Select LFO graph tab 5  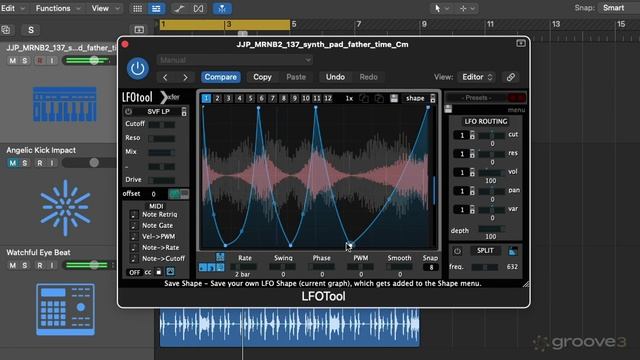(251, 98)
